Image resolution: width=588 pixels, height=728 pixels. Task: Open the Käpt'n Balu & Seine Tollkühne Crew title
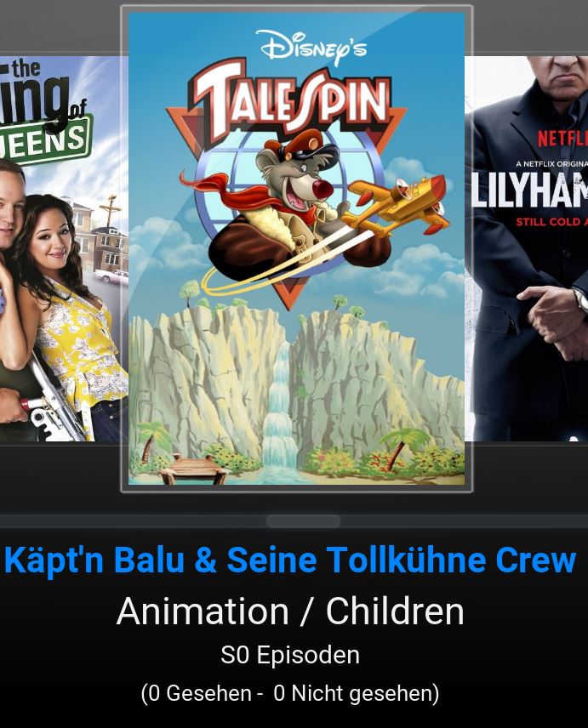tap(290, 560)
